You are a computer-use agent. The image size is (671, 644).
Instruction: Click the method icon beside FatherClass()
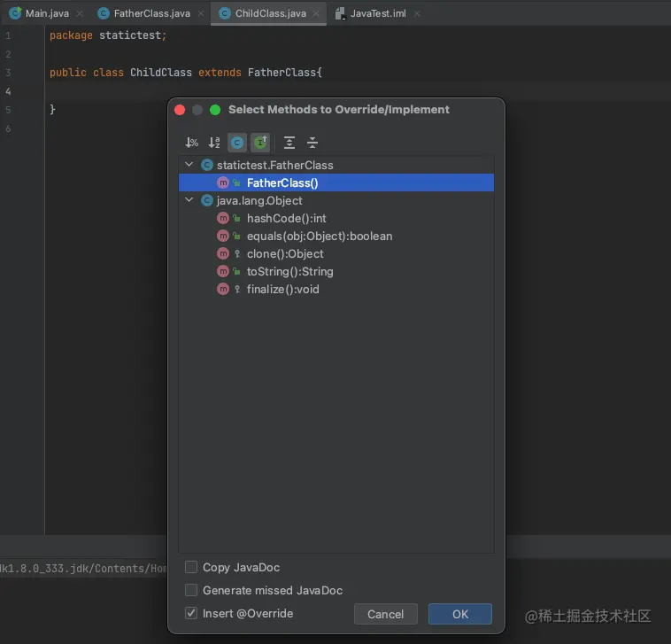tap(223, 182)
